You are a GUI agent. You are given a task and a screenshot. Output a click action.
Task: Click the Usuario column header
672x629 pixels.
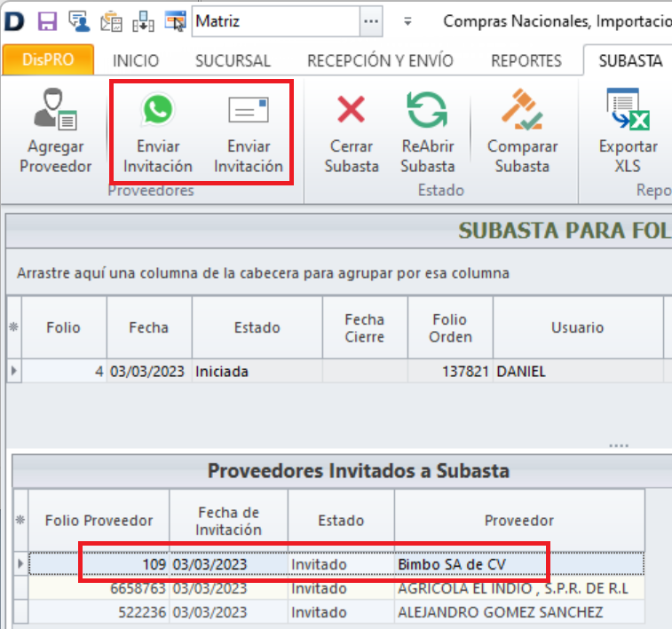point(577,327)
